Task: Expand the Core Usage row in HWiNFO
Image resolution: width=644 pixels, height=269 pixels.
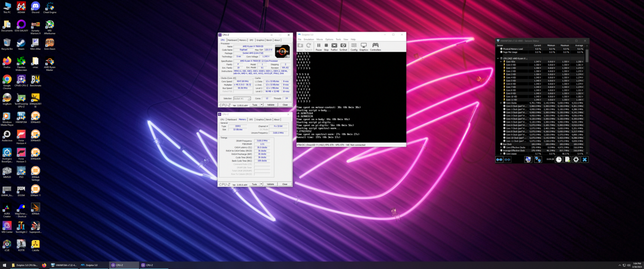Action: [501, 154]
